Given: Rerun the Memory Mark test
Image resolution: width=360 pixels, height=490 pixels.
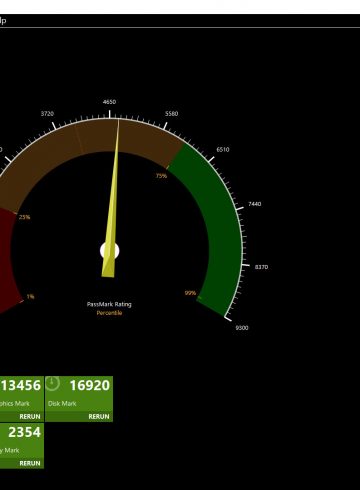Looking at the screenshot, I should pos(30,463).
